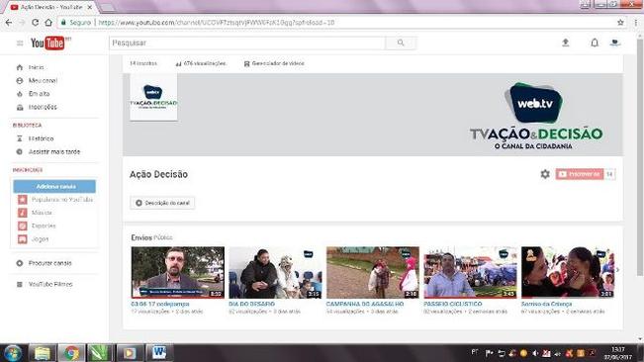This screenshot has height=362, width=644.
Task: Open Procurar canais
Action: click(x=44, y=263)
